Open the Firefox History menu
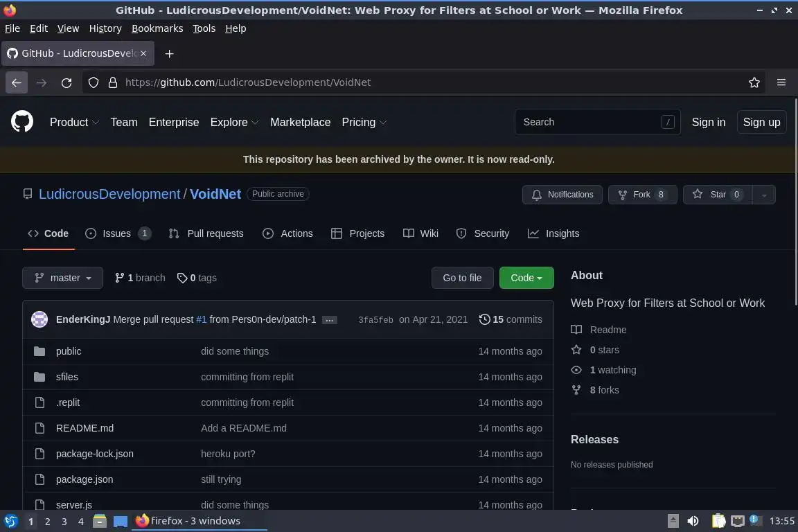The width and height of the screenshot is (798, 532). point(105,28)
